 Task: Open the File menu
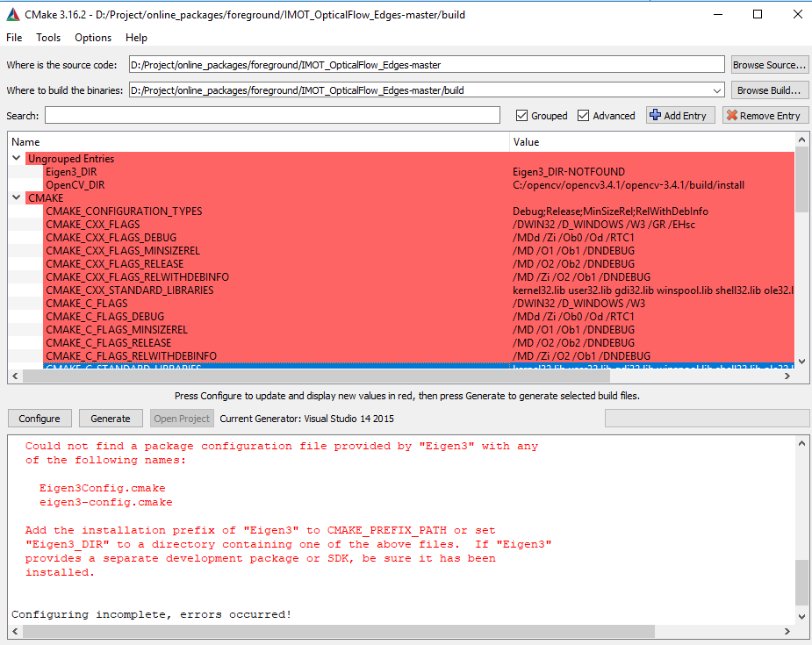point(14,37)
